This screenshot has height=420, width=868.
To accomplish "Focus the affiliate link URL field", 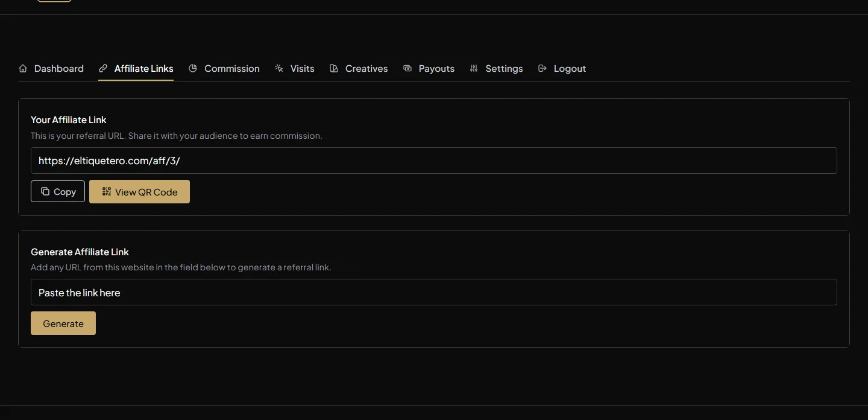I will click(434, 161).
